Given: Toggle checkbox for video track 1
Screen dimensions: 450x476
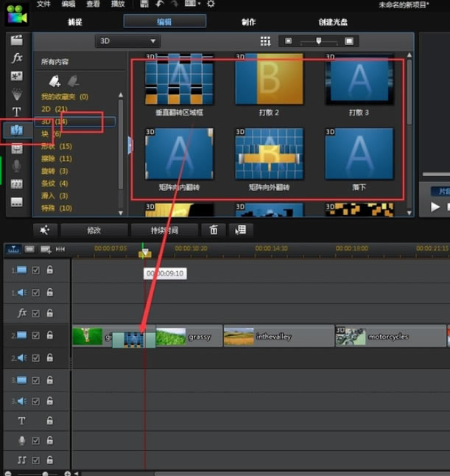Looking at the screenshot, I should 36,270.
